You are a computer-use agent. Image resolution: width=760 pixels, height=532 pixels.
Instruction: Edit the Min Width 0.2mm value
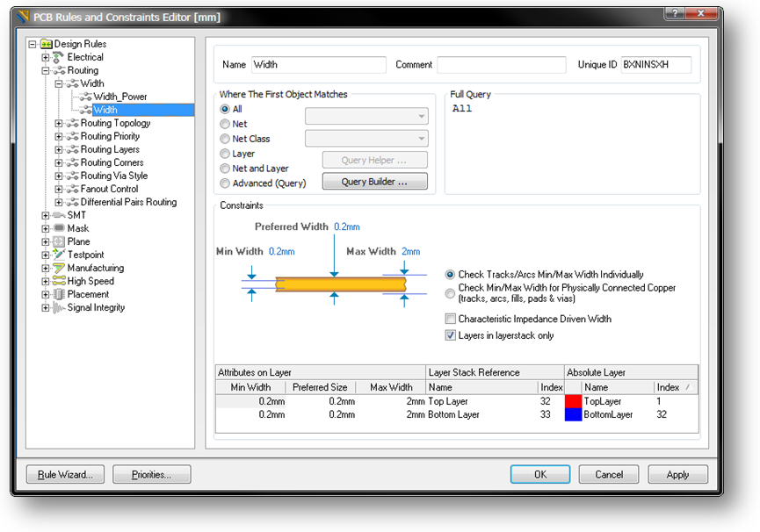click(x=282, y=252)
